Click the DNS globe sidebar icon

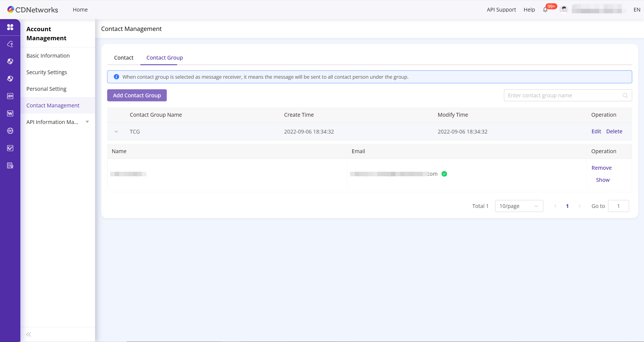click(10, 131)
